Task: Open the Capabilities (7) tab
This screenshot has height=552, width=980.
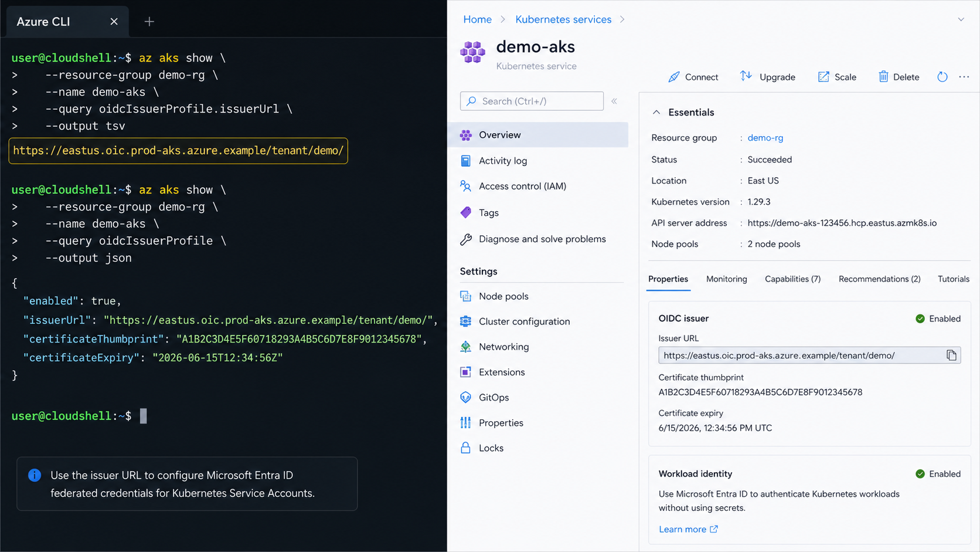Action: click(792, 279)
